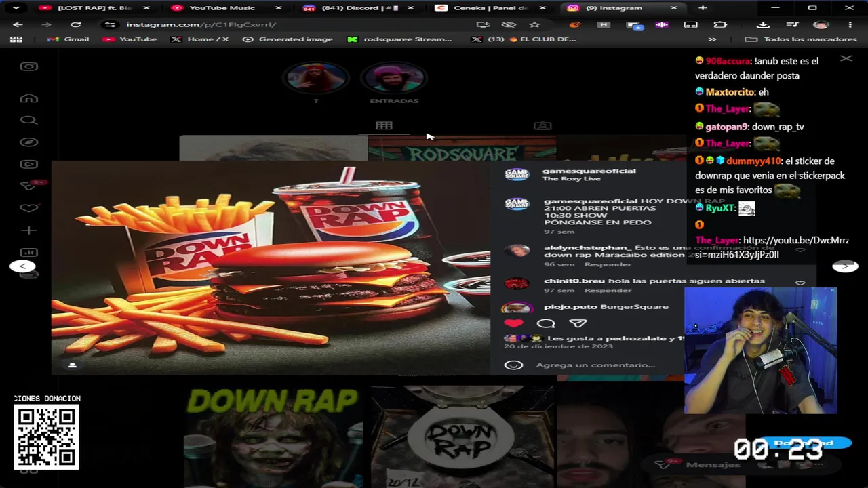Select the posts grid tab icon
This screenshot has height=488, width=868.
click(384, 125)
